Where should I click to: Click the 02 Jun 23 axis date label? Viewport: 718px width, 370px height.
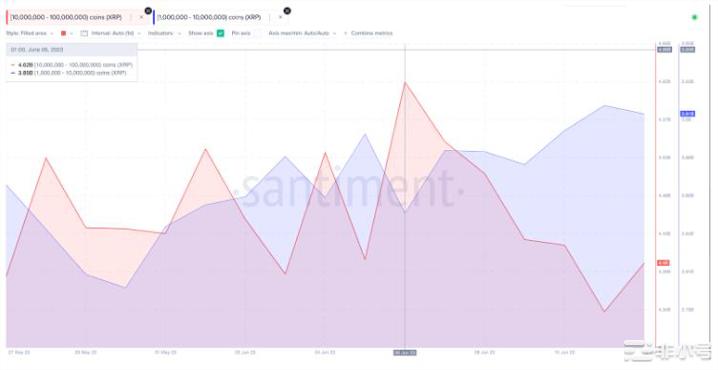click(x=246, y=353)
